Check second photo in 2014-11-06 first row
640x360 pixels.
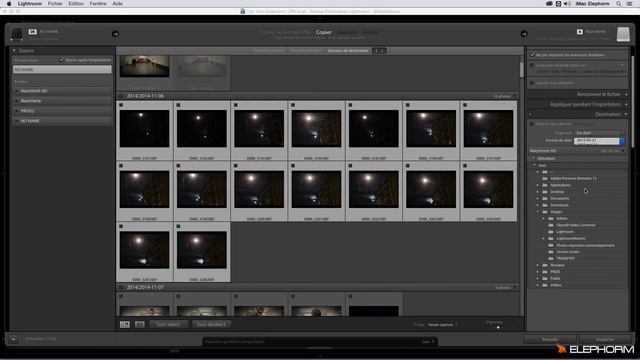tap(178, 105)
